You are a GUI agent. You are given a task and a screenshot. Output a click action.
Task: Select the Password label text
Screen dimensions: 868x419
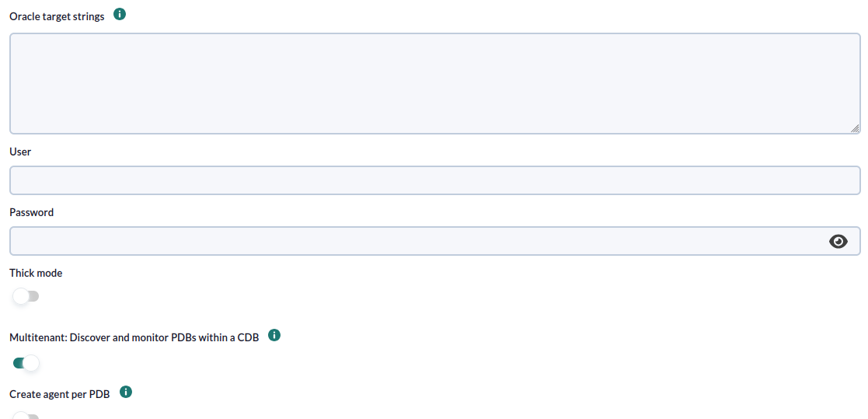pos(32,212)
